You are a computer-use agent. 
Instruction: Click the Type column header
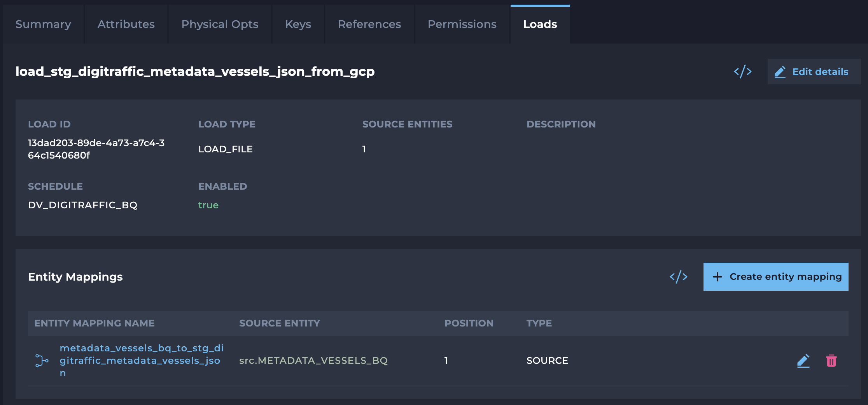pyautogui.click(x=539, y=323)
